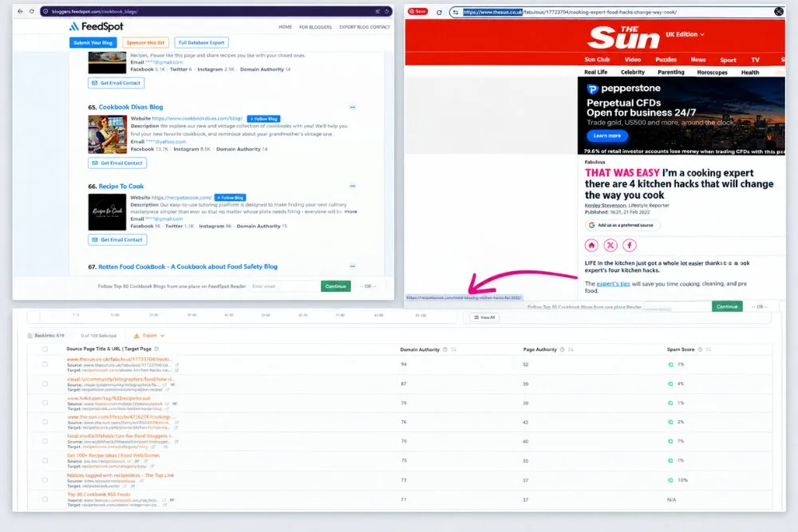
Task: Click Learn more on the Pepperstone ad
Action: point(607,136)
